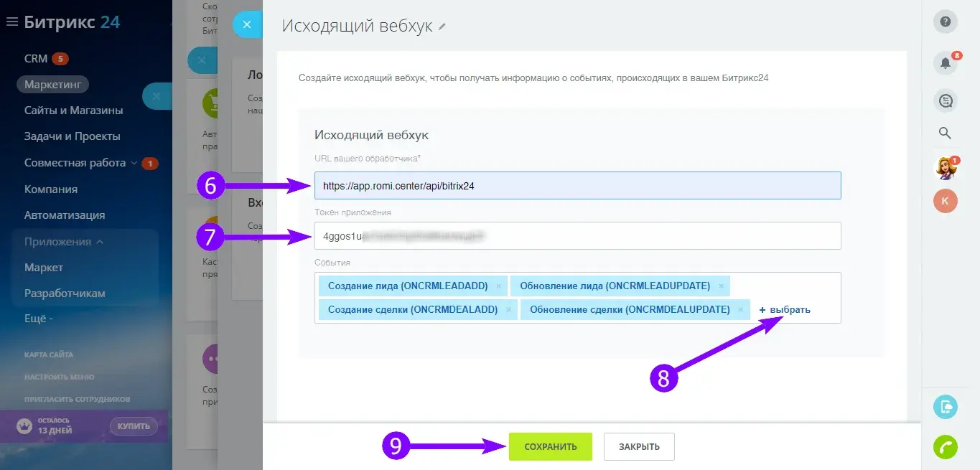Image resolution: width=980 pixels, height=470 pixels.
Task: Open CRM in left menu
Action: [x=36, y=59]
